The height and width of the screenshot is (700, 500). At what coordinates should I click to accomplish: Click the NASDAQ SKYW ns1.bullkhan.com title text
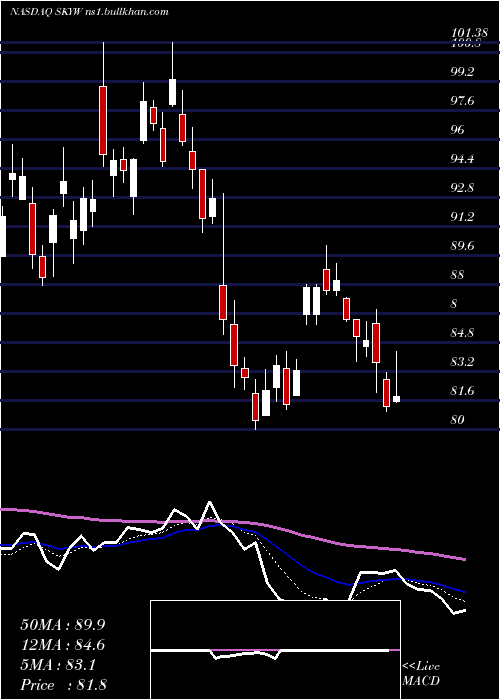pos(89,12)
